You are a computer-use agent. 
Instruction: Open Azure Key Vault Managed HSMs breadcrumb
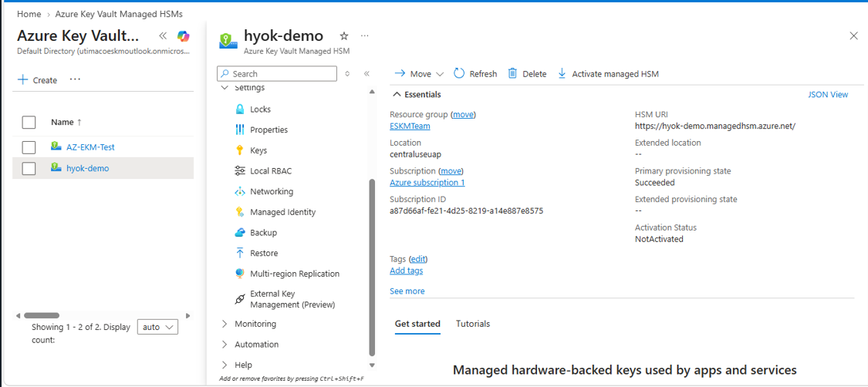[119, 14]
